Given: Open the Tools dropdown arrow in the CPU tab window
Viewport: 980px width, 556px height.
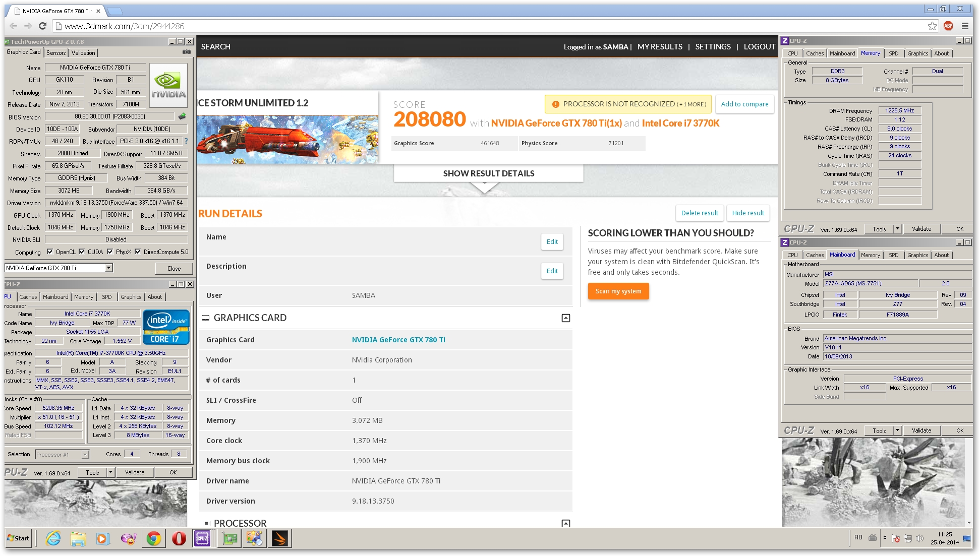Looking at the screenshot, I should tap(110, 472).
